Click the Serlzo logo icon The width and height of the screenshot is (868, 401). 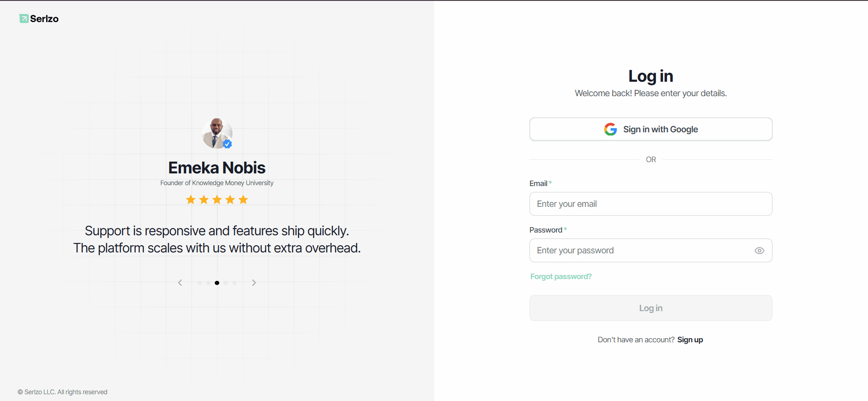tap(24, 19)
